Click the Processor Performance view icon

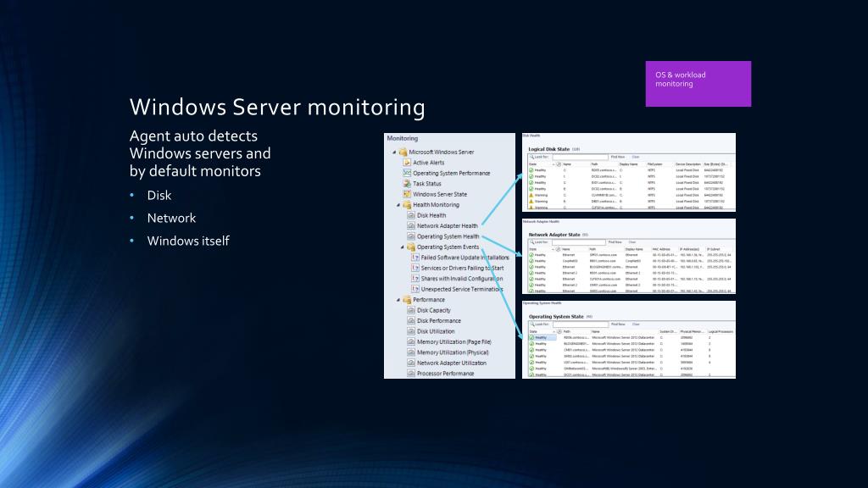411,374
